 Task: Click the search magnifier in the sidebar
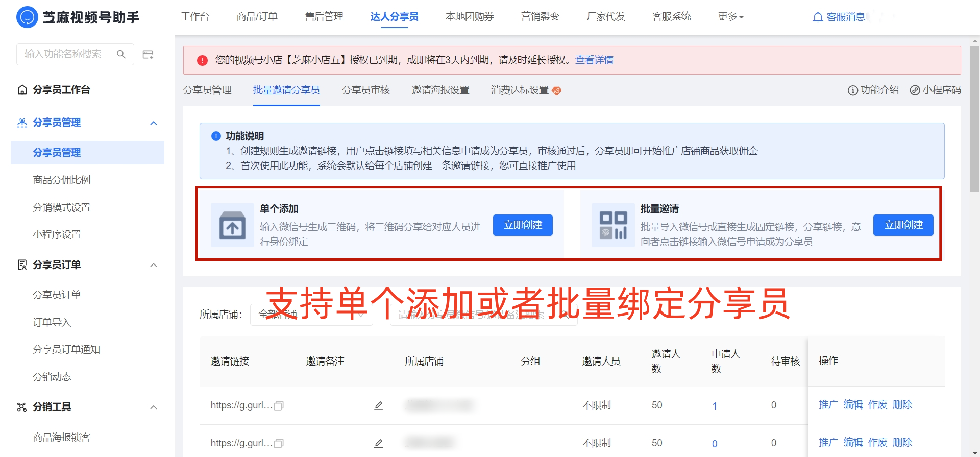[121, 54]
